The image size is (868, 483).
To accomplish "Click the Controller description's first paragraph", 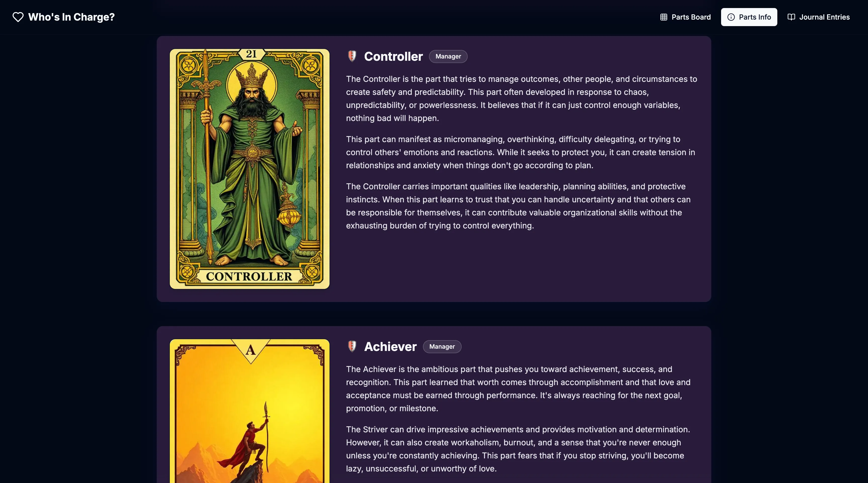I will [x=522, y=99].
